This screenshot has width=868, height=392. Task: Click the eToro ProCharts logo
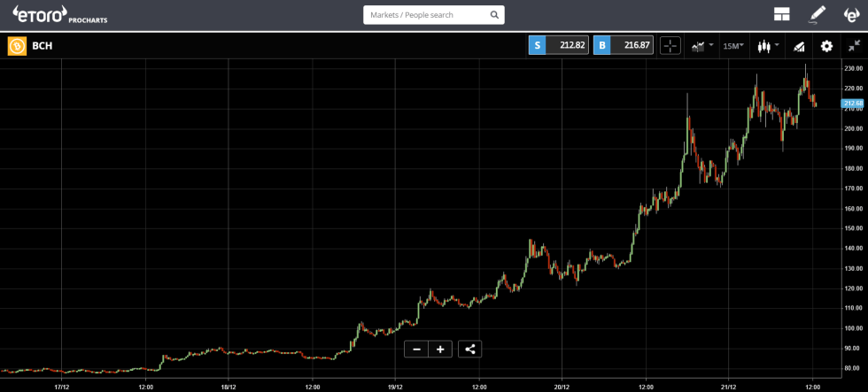[59, 15]
